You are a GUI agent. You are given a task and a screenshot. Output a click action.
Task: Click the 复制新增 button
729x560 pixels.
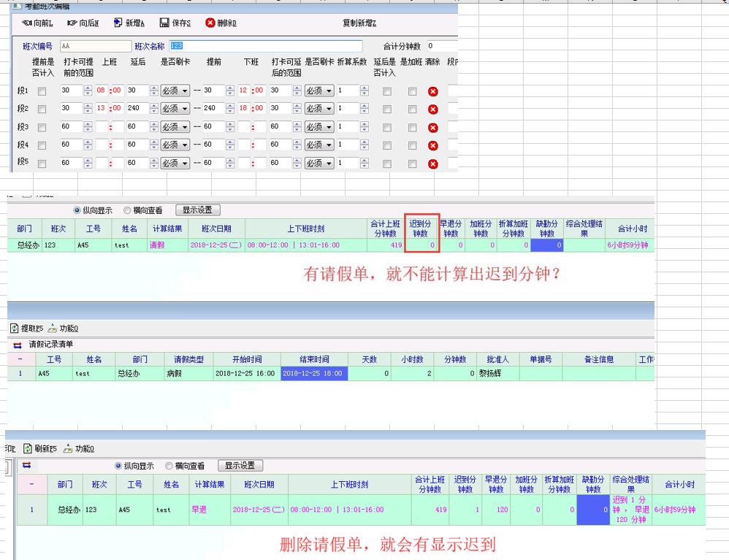coord(359,23)
